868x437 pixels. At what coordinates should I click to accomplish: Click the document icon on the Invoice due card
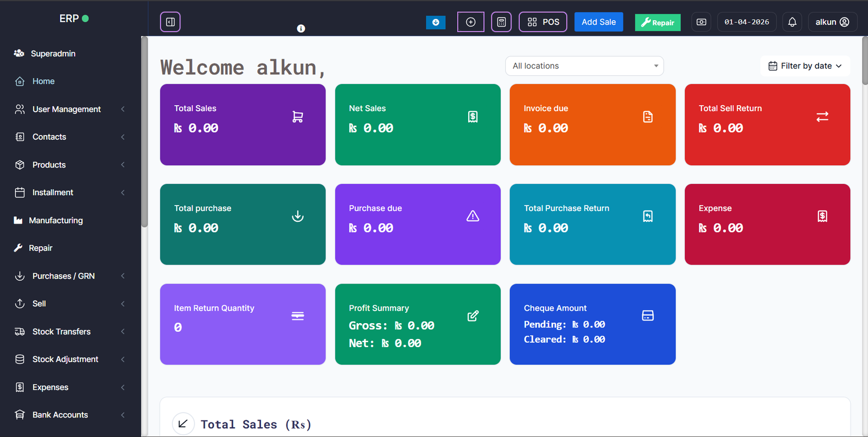pos(648,117)
